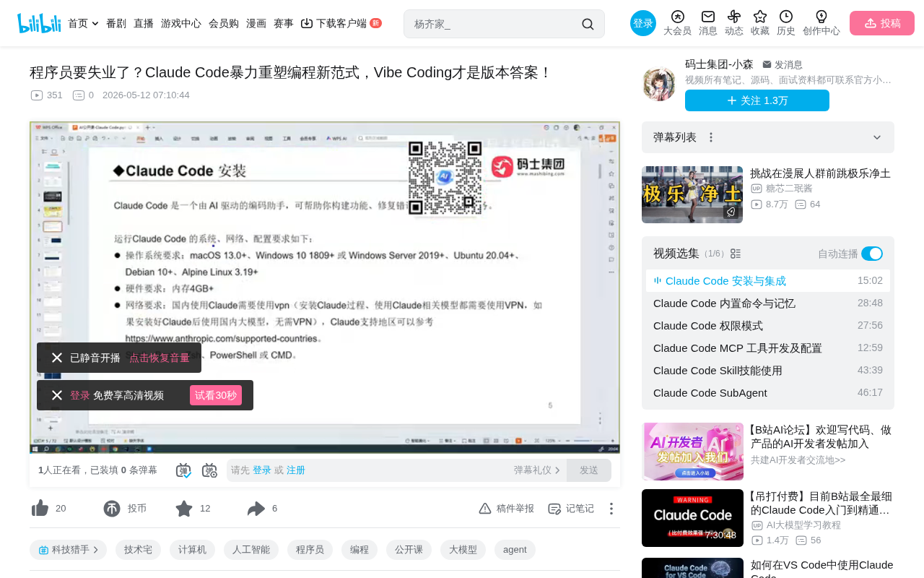
Task: Play episode Claude Code 内置命令与记忆
Action: pos(768,303)
